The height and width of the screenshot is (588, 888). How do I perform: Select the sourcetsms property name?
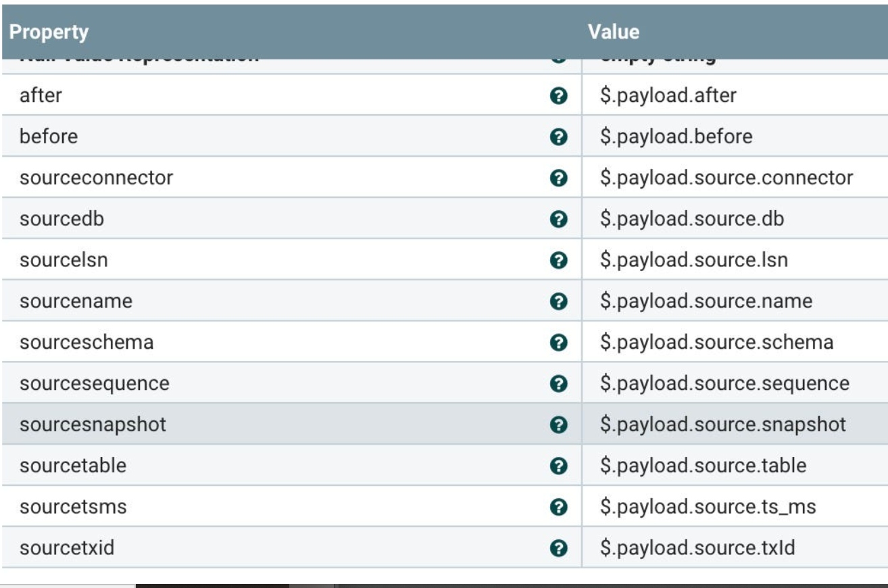click(73, 508)
